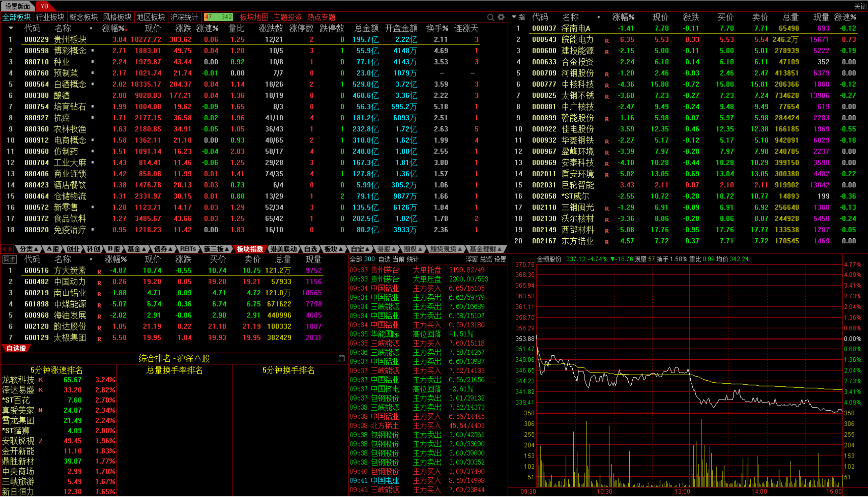Click the K marker next to 龙软科技
This screenshot has width=868, height=497.
[41, 380]
